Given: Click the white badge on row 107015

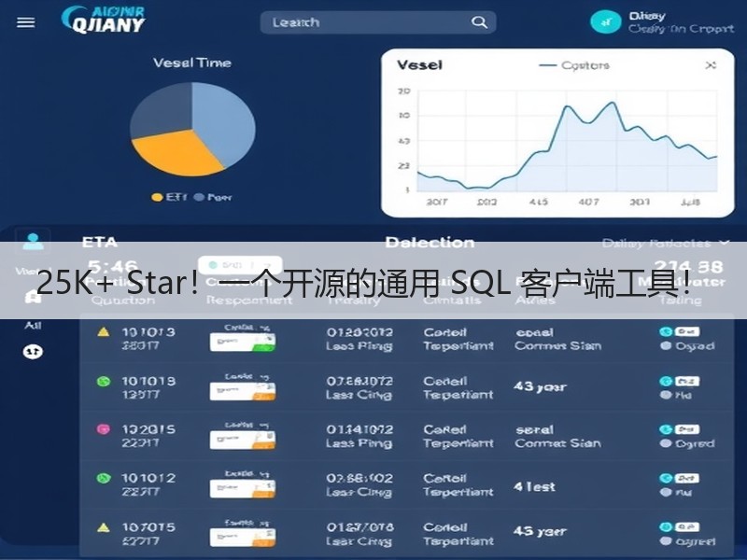Looking at the screenshot, I should 686,527.
